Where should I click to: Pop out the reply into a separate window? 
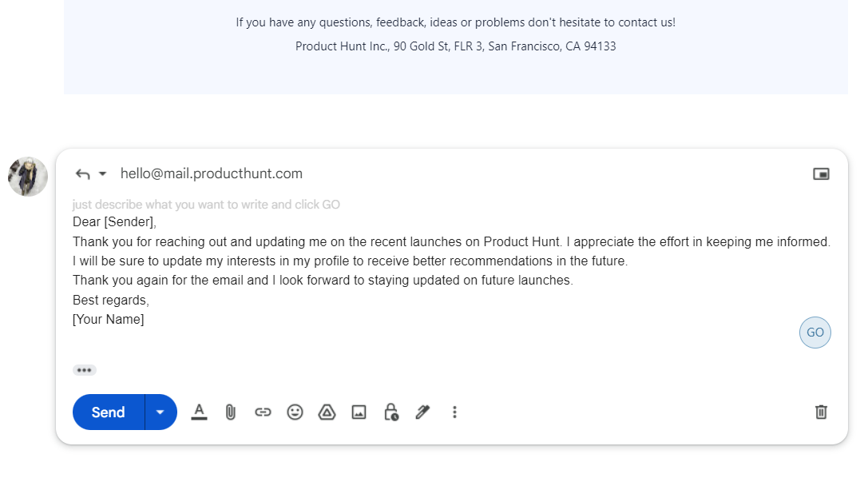821,174
